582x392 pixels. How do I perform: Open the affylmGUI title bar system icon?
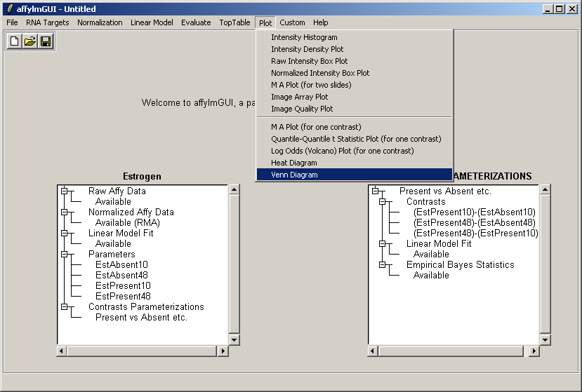coord(8,9)
